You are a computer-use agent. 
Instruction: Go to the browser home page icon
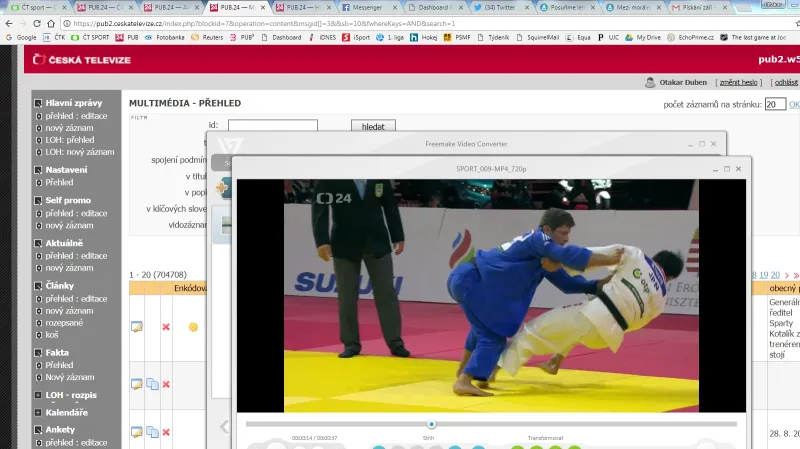[x=51, y=23]
